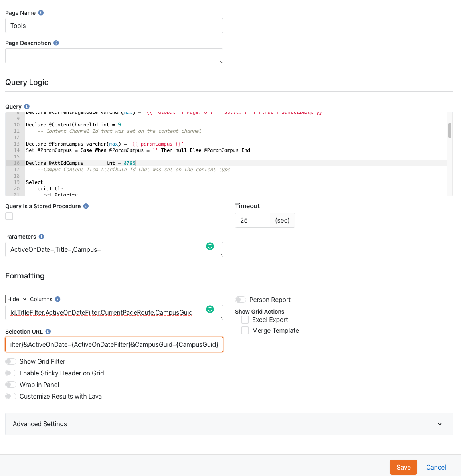This screenshot has height=476, width=461.
Task: Click the Columns info icon
Action: click(x=58, y=299)
